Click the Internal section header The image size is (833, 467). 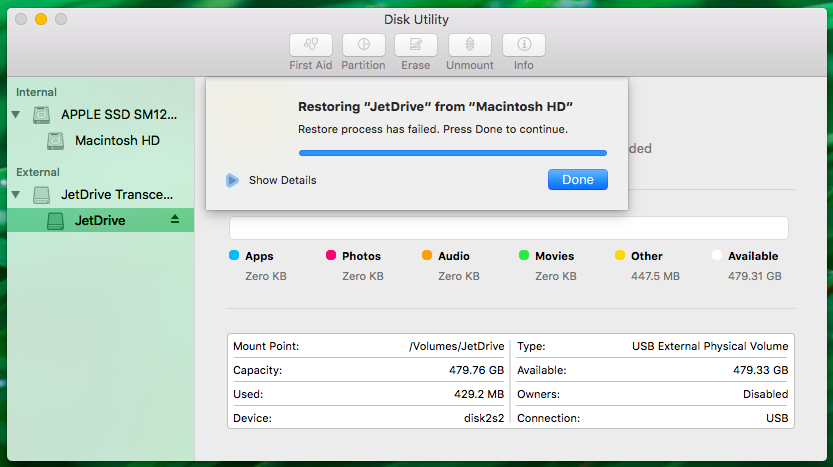(x=36, y=92)
